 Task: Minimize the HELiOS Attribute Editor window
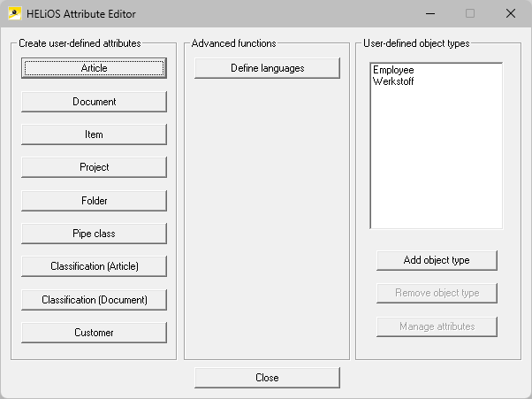[x=430, y=13]
